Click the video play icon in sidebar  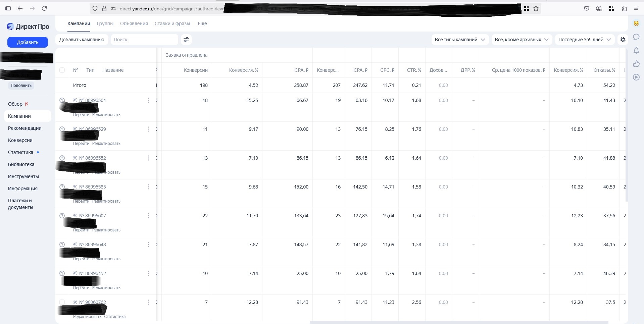click(x=636, y=77)
